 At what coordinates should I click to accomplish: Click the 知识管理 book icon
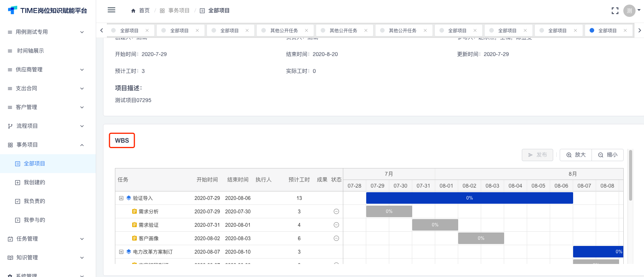10,258
